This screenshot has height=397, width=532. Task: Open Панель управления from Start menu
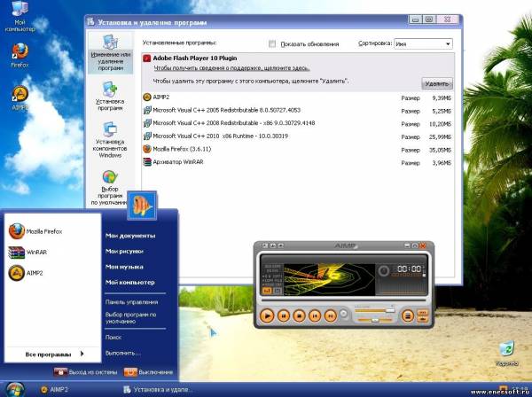click(131, 302)
